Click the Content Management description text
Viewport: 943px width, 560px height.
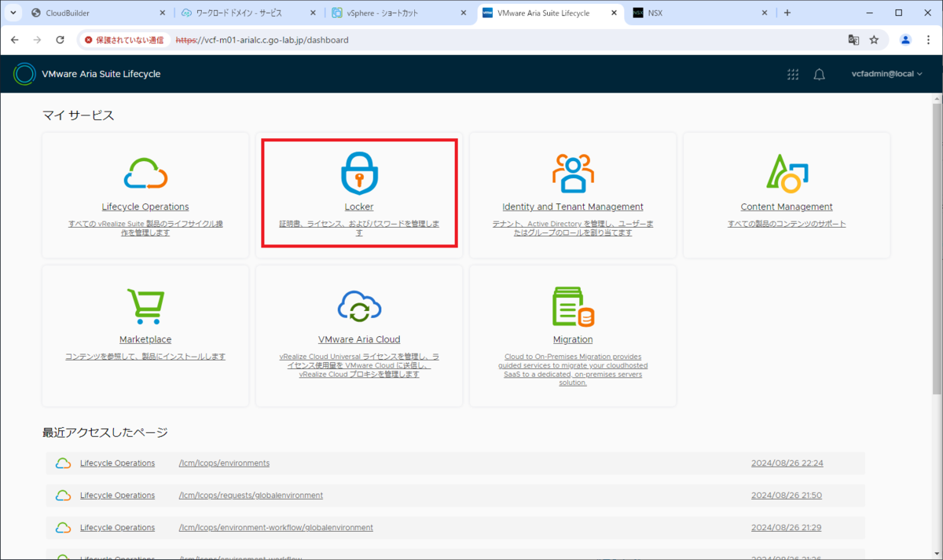click(787, 224)
